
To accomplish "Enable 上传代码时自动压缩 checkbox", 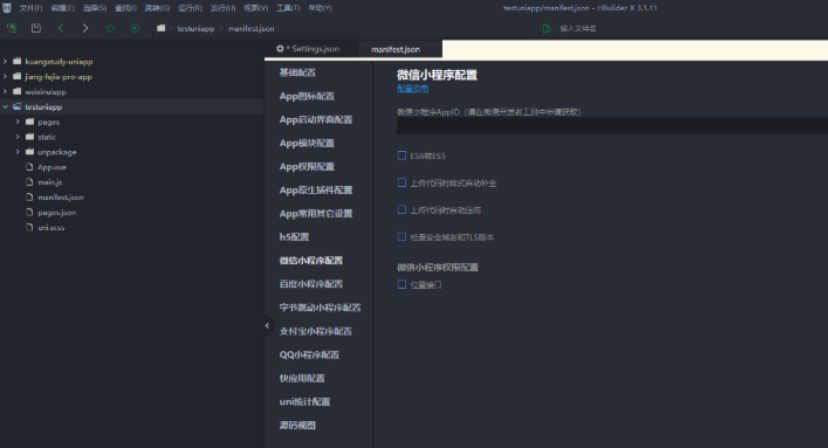I will (402, 210).
